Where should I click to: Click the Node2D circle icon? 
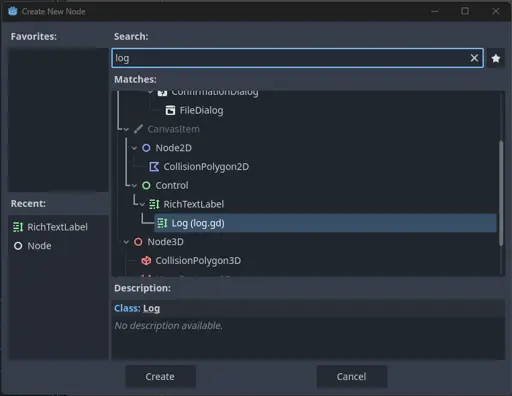coord(146,148)
